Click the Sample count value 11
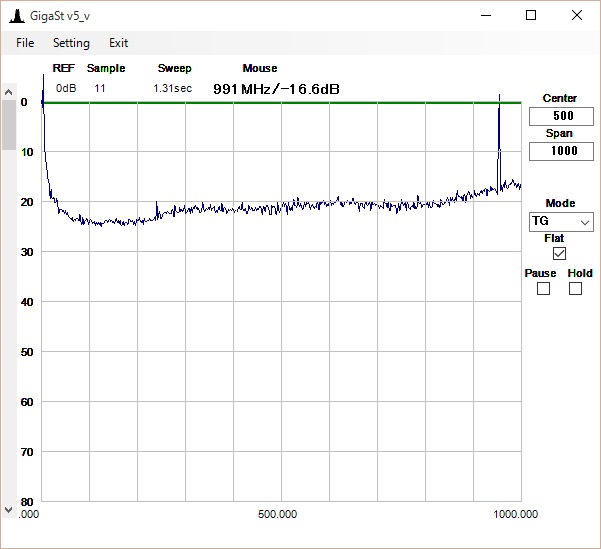This screenshot has height=549, width=601. point(100,88)
